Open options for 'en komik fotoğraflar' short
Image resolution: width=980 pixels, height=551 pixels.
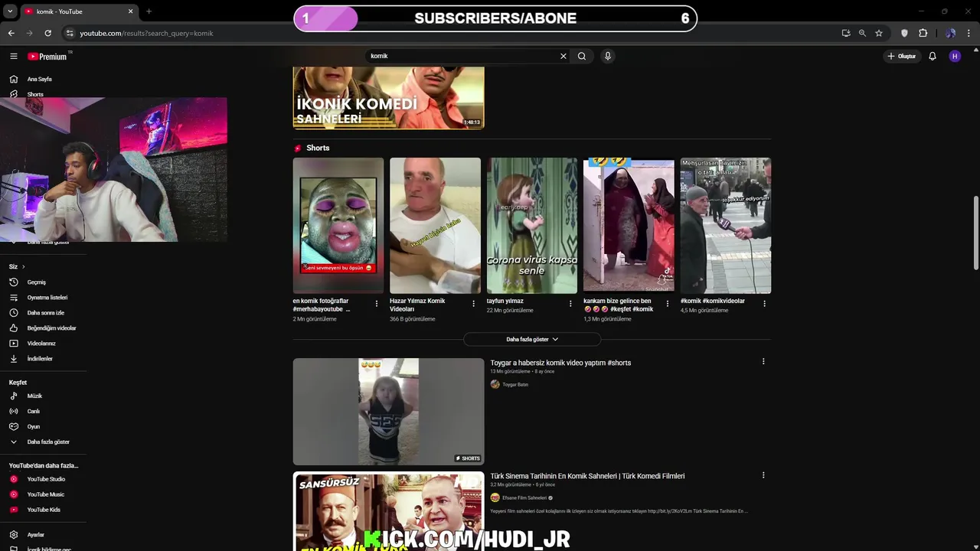point(376,304)
